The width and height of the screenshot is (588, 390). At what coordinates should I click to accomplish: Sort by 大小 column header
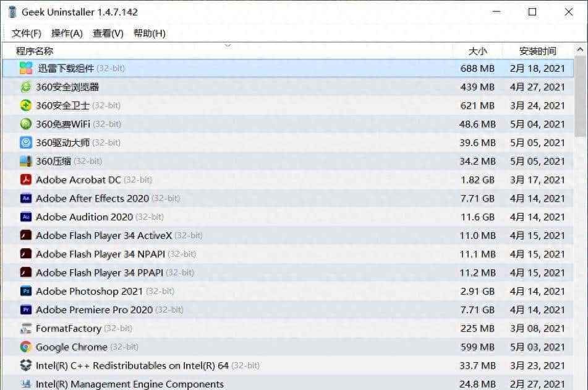478,51
